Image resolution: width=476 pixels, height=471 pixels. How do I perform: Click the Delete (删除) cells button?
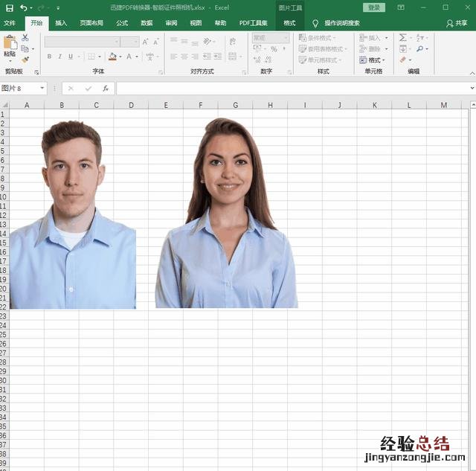pyautogui.click(x=370, y=49)
